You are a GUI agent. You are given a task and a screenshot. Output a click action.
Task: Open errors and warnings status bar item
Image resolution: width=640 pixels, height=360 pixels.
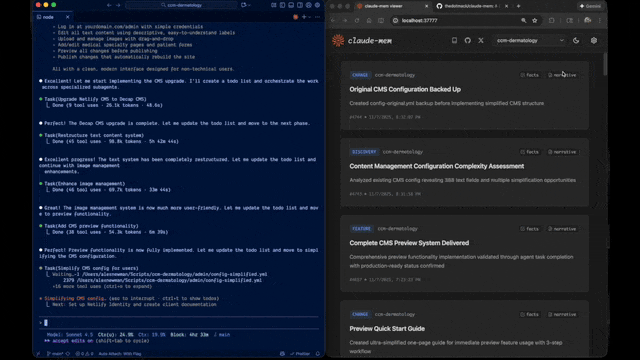click(x=84, y=354)
